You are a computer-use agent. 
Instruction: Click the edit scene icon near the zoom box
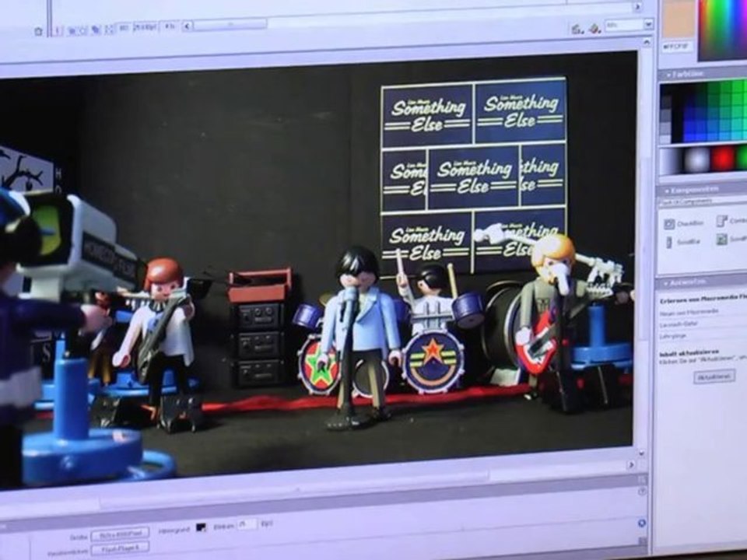577,29
